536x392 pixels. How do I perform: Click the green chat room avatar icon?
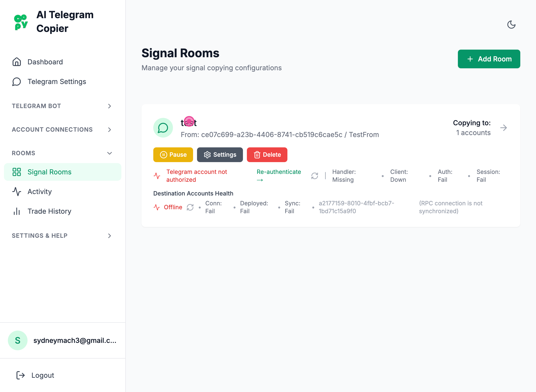163,128
